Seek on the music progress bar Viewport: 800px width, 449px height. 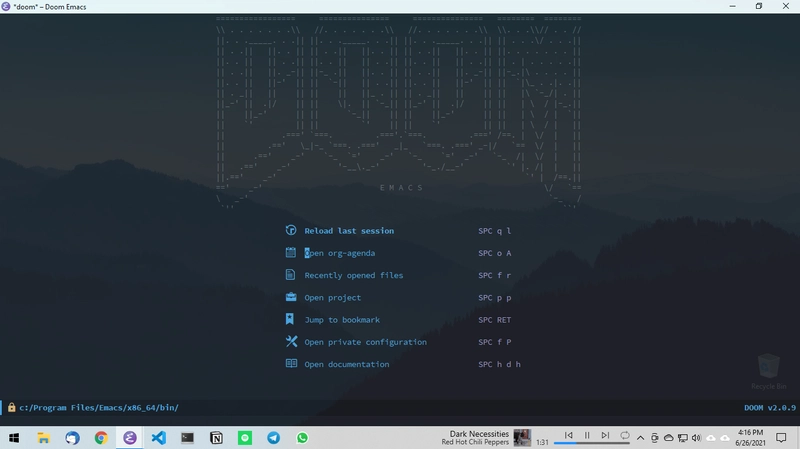pyautogui.click(x=592, y=443)
